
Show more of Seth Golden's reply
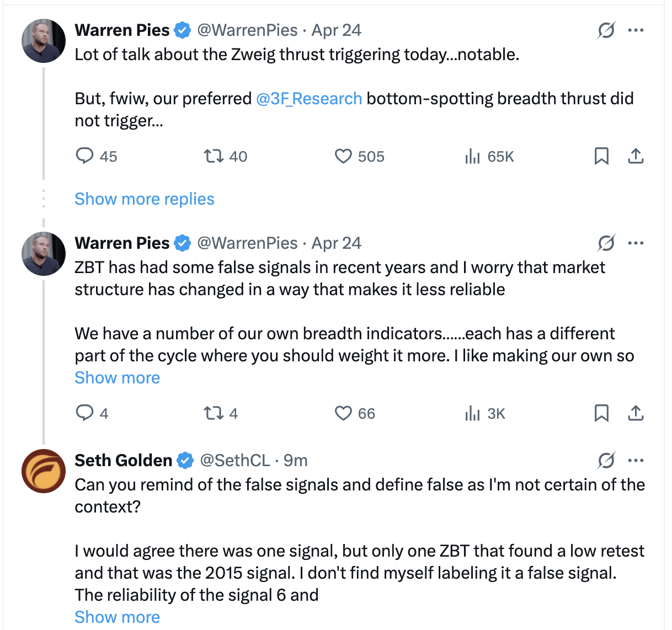117,617
